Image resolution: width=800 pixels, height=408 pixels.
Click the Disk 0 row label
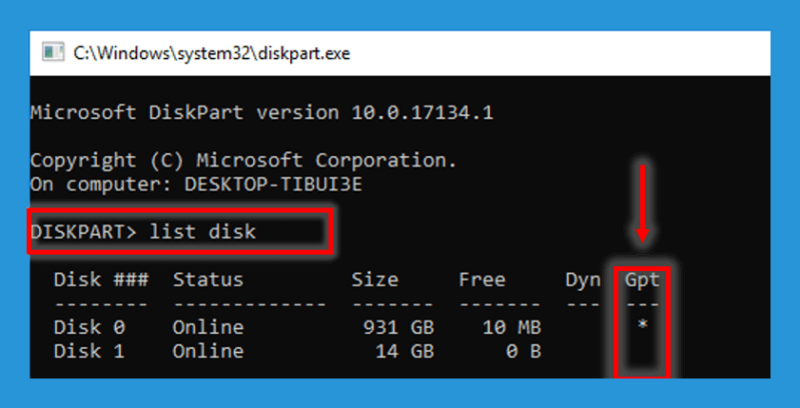89,327
